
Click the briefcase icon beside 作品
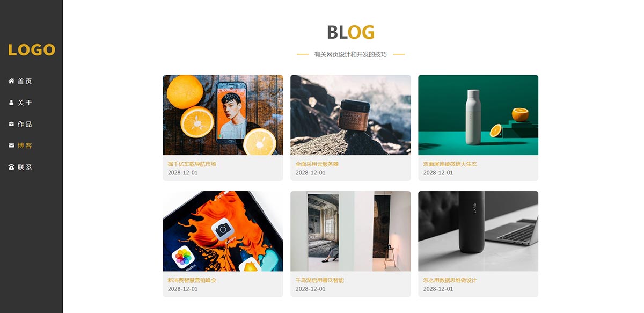coord(11,124)
